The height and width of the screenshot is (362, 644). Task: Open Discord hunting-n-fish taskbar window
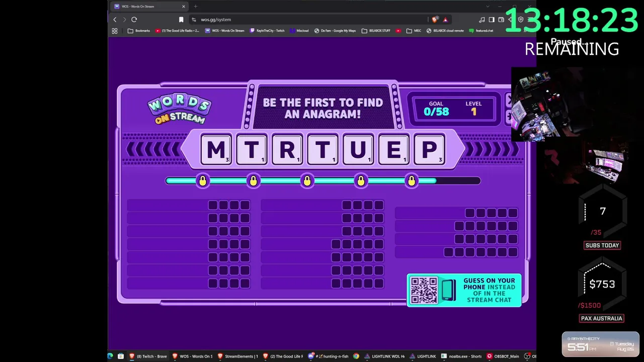point(328,356)
